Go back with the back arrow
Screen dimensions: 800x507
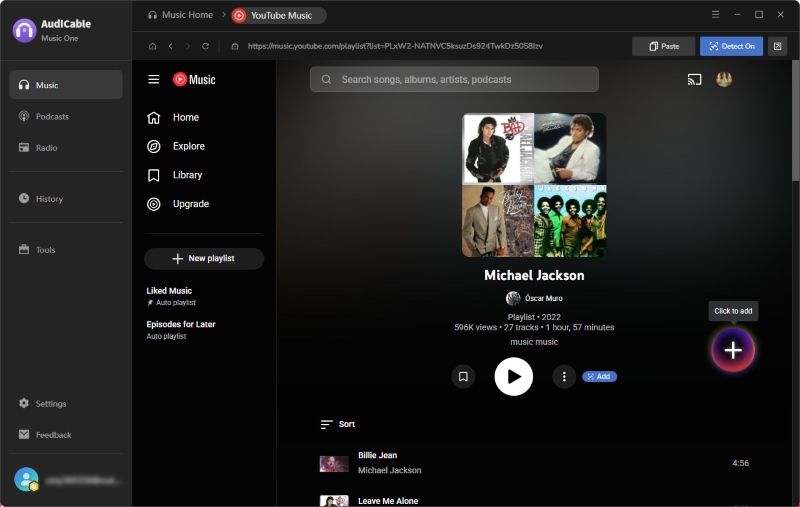tap(170, 46)
